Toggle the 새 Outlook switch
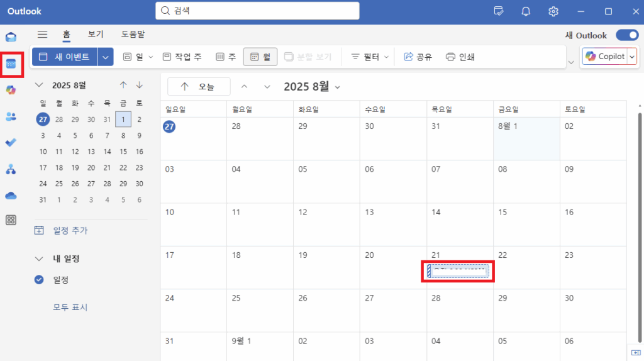The image size is (644, 361). coord(628,35)
